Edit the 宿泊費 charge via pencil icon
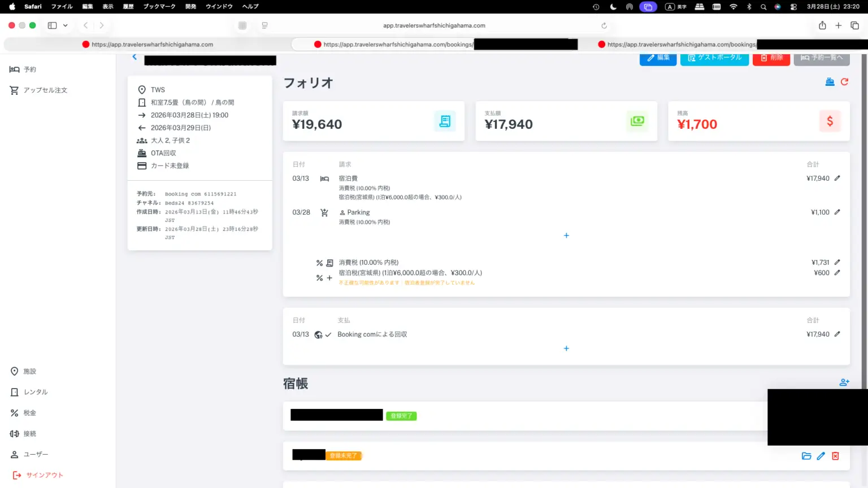The image size is (868, 488). 837,178
